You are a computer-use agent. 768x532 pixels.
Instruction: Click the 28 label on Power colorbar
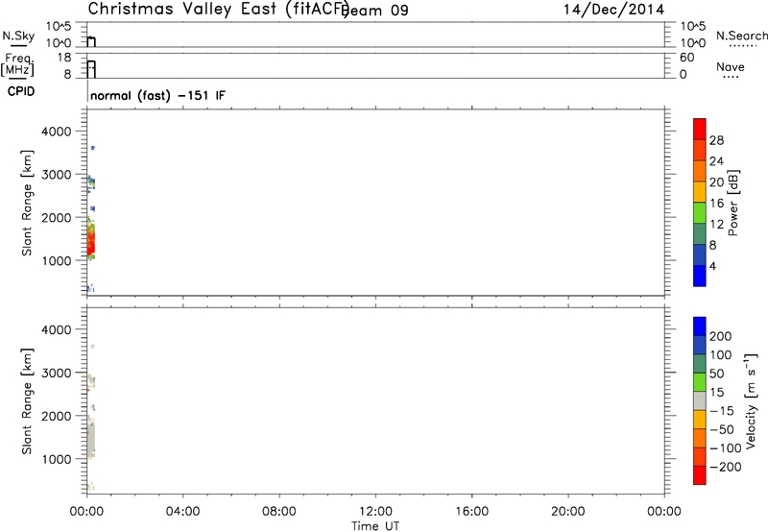click(x=716, y=140)
